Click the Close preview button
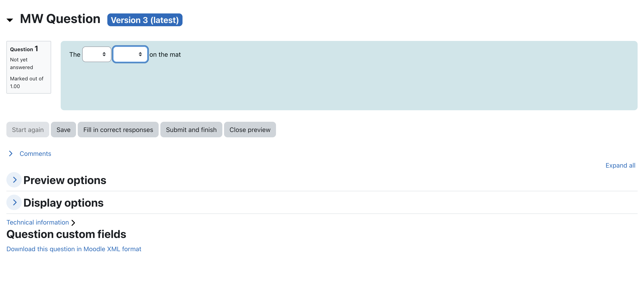Screen dimensions: 644x290 click(x=250, y=130)
